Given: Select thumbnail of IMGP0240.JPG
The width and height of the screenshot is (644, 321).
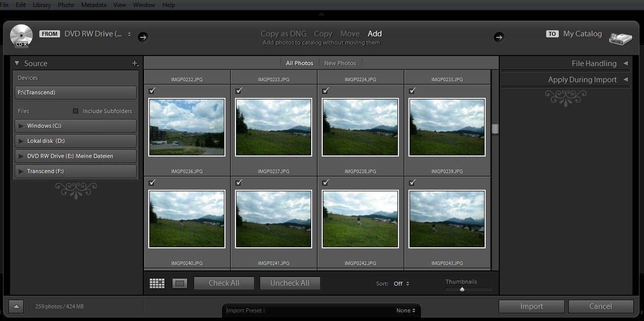Looking at the screenshot, I should (187, 219).
